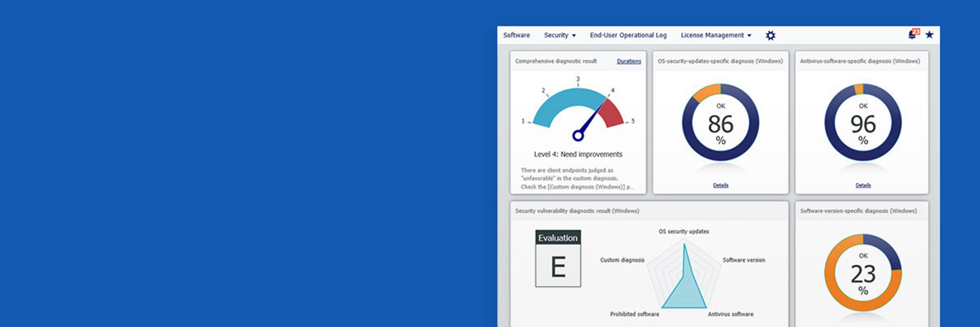Image resolution: width=980 pixels, height=327 pixels.
Task: Click the 86% OK donut chart
Action: coord(721,122)
